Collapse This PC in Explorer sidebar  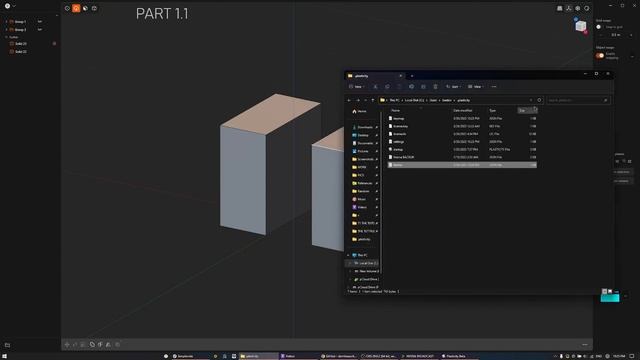pos(348,255)
